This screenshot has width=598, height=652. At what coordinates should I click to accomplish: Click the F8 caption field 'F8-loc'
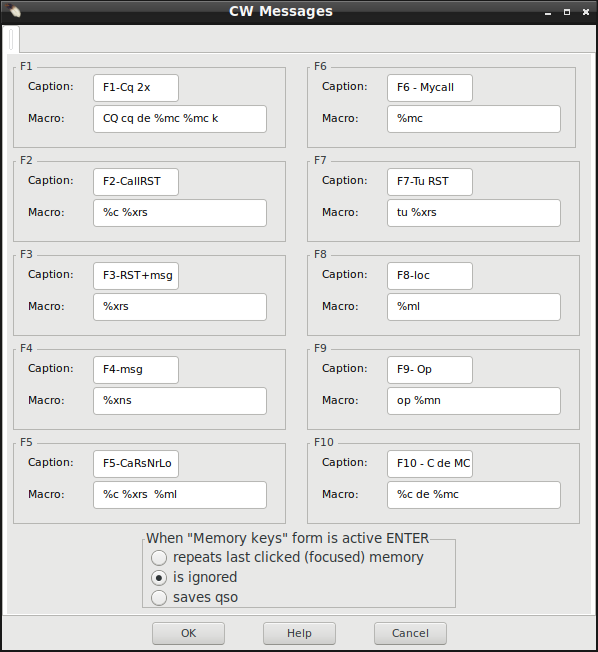click(x=430, y=276)
